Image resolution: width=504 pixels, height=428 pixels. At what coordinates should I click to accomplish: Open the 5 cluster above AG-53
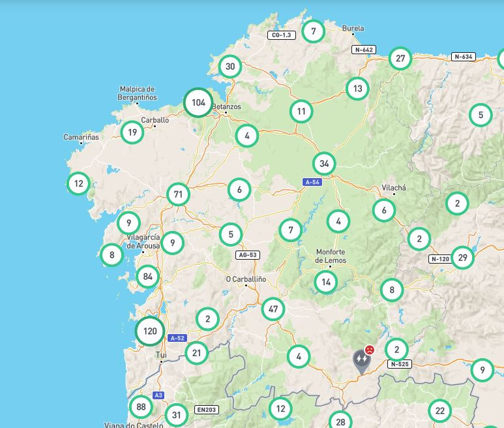coord(231,234)
